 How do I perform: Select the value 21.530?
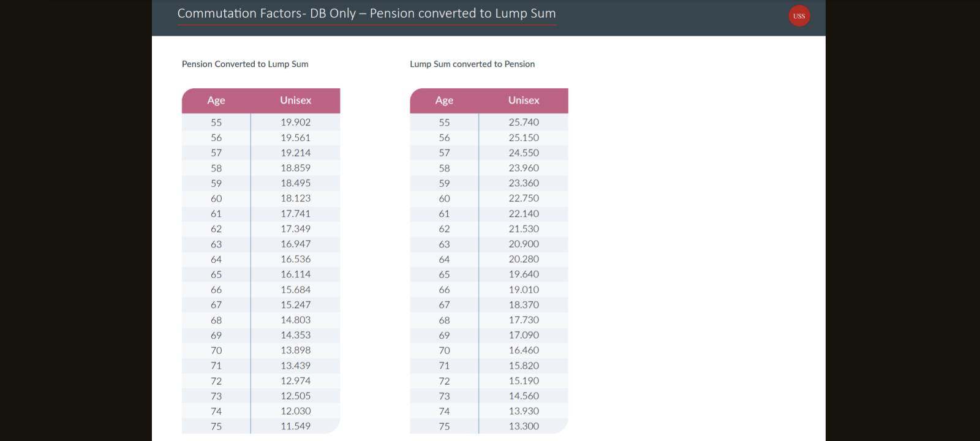(x=524, y=229)
